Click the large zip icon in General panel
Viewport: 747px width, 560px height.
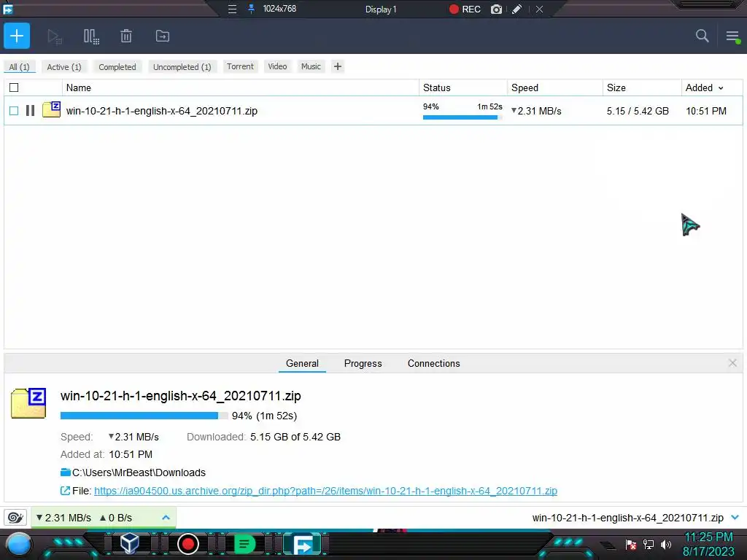(28, 403)
